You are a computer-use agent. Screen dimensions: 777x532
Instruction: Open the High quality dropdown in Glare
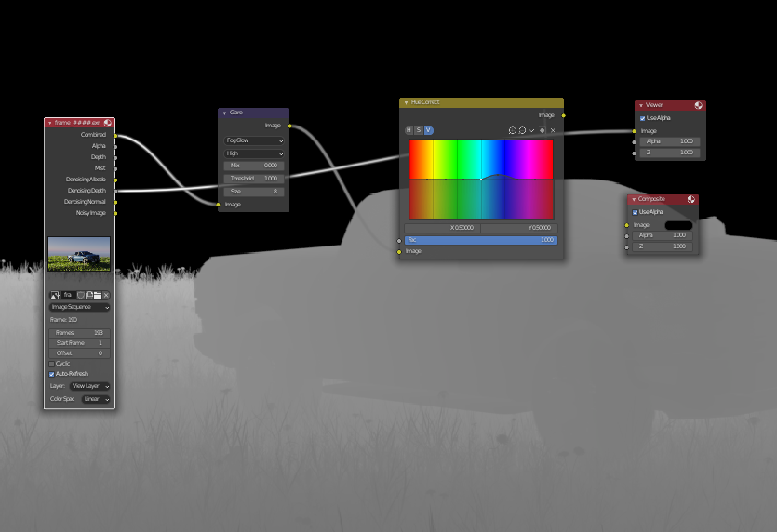(254, 153)
